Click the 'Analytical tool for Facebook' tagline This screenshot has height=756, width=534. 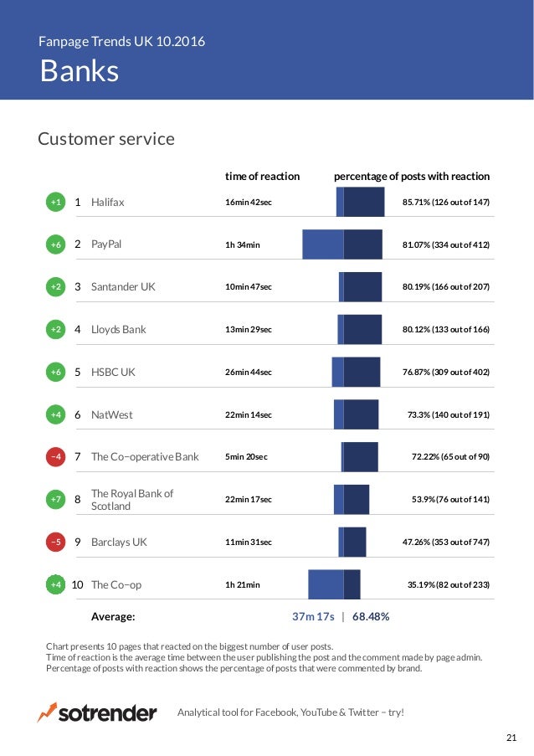coord(290,712)
